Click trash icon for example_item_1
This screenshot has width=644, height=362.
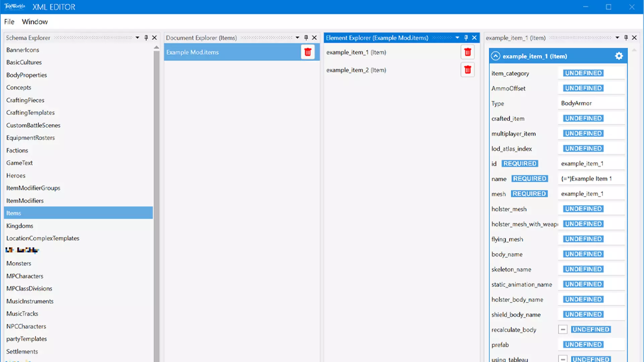pos(468,52)
